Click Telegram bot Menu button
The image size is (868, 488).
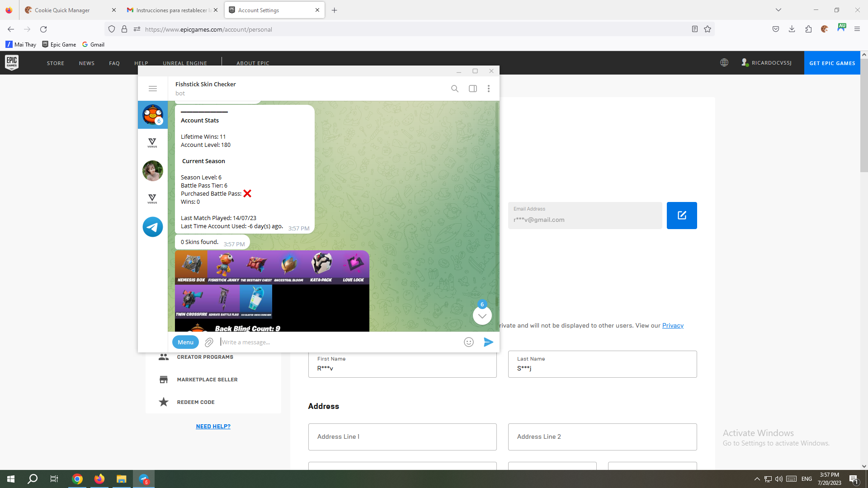coord(185,342)
